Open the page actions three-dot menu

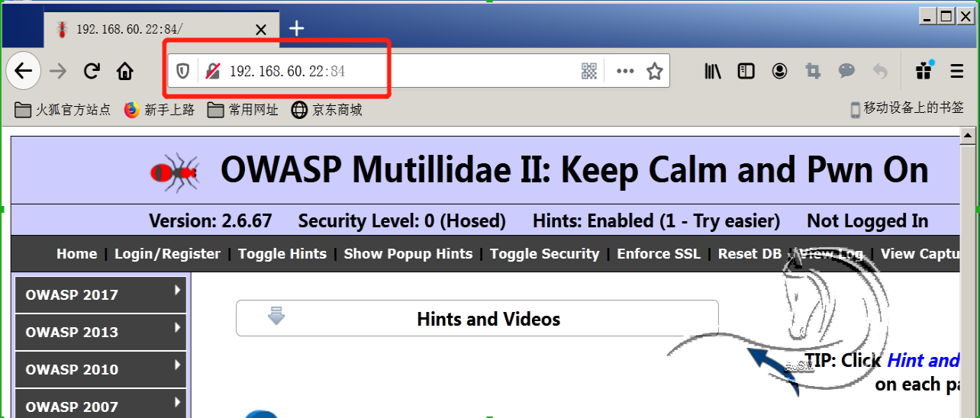(x=625, y=72)
